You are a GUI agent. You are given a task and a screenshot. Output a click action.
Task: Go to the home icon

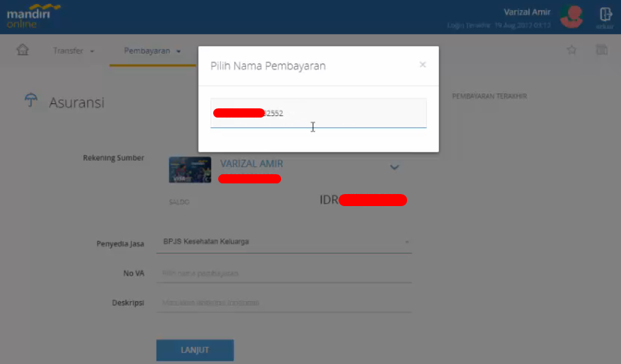tap(23, 50)
